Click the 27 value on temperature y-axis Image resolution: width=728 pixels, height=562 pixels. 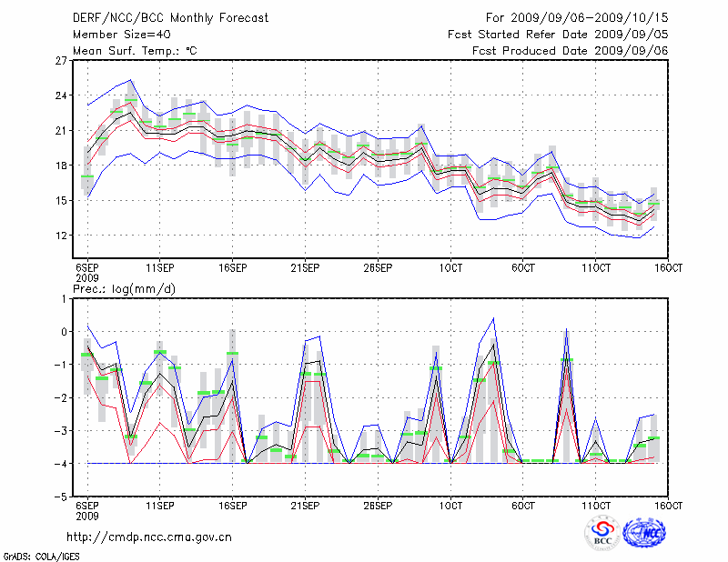click(62, 61)
